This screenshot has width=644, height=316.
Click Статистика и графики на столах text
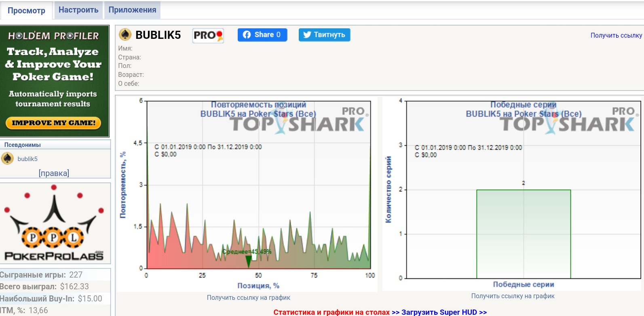point(332,312)
